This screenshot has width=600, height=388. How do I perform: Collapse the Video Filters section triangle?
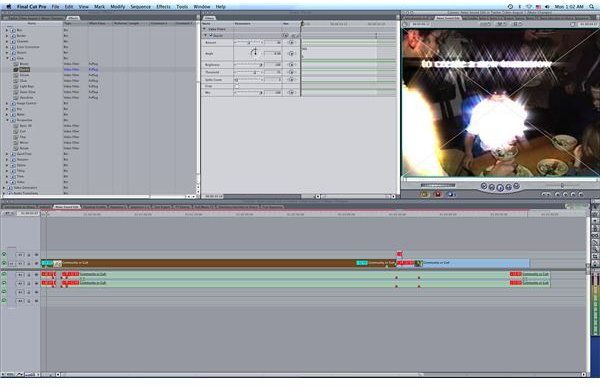coord(205,29)
